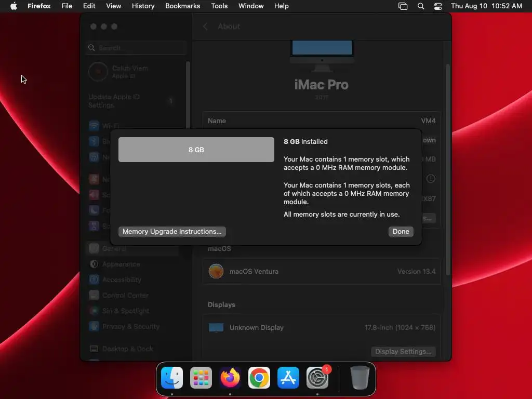This screenshot has width=532, height=399.
Task: Select Desktop & Dock in the sidebar
Action: (132, 349)
